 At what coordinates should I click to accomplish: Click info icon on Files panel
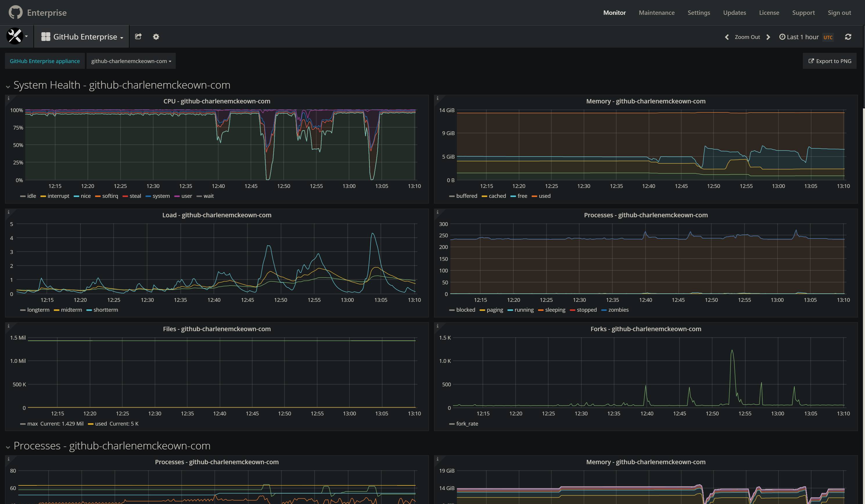coord(9,326)
